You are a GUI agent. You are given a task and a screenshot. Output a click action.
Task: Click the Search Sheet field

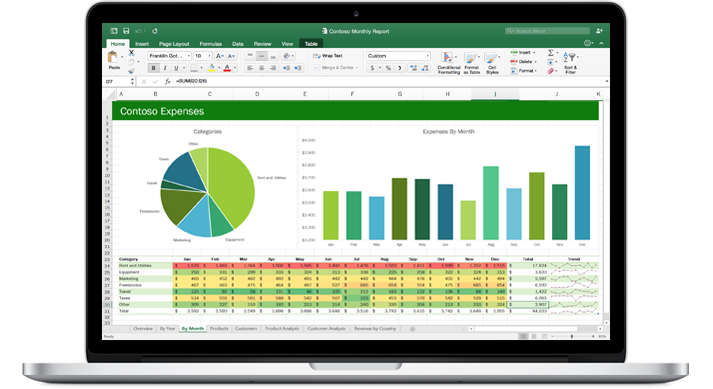pos(547,31)
